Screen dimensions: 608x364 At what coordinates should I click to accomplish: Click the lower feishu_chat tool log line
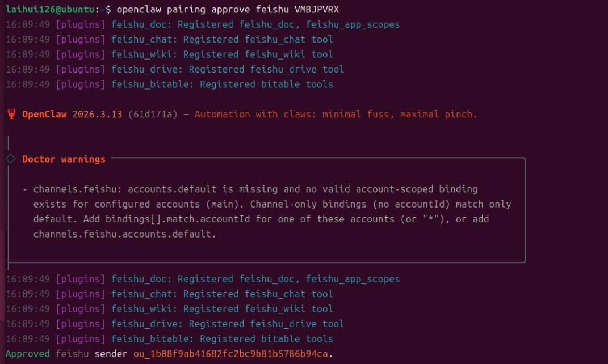[x=222, y=294]
